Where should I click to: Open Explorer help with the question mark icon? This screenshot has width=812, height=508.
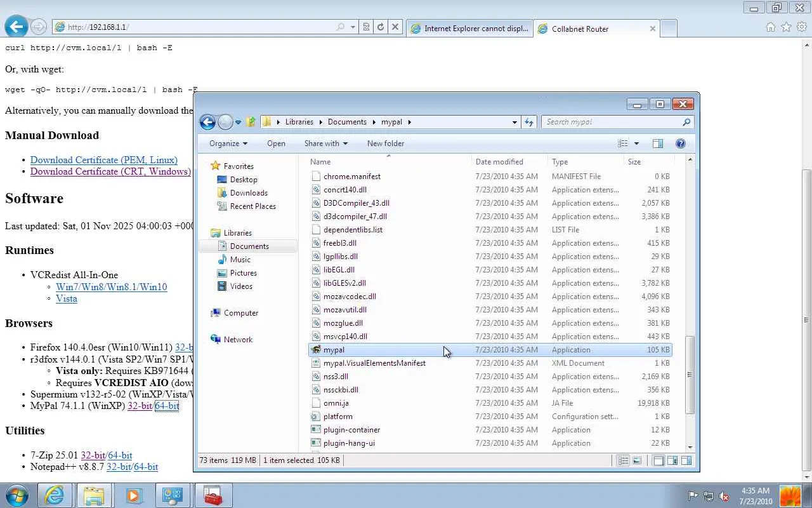pyautogui.click(x=681, y=144)
